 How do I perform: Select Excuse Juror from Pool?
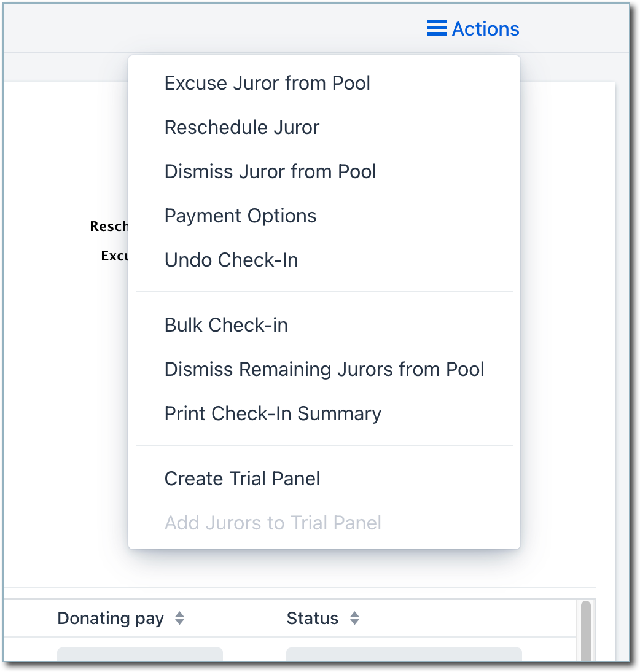tap(267, 83)
